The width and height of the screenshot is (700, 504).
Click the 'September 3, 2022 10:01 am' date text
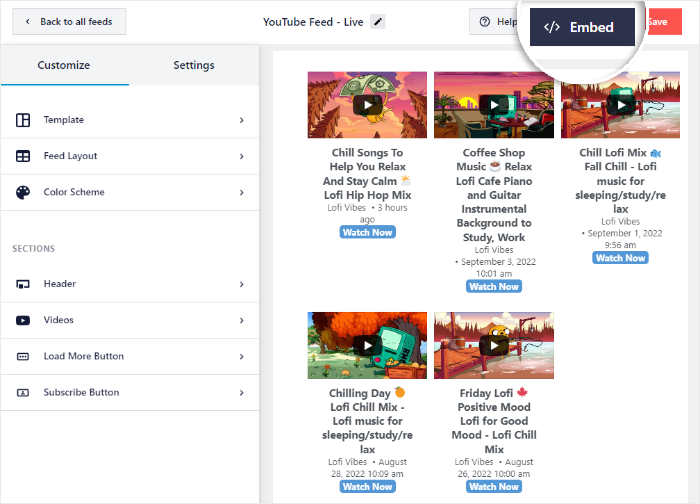click(496, 267)
